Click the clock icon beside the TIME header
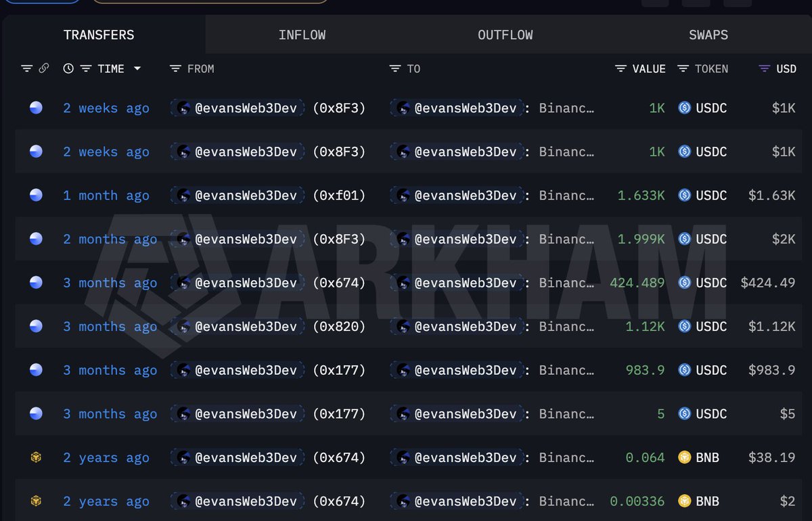The width and height of the screenshot is (812, 521). 68,68
